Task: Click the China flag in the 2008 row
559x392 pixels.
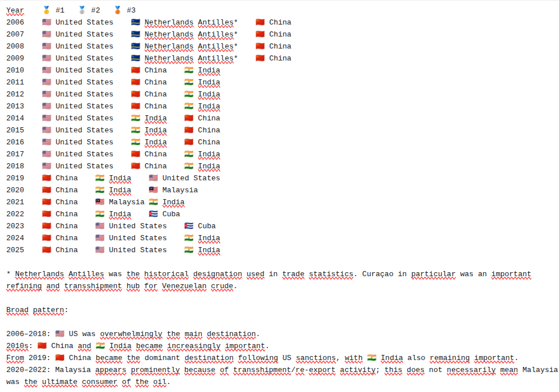Action: click(260, 46)
